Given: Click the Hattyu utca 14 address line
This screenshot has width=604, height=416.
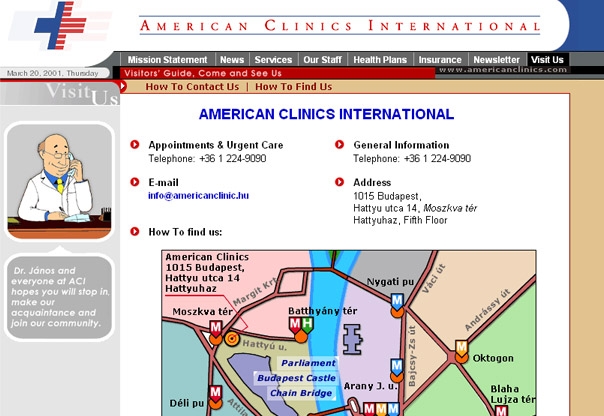Looking at the screenshot, I should click(415, 208).
